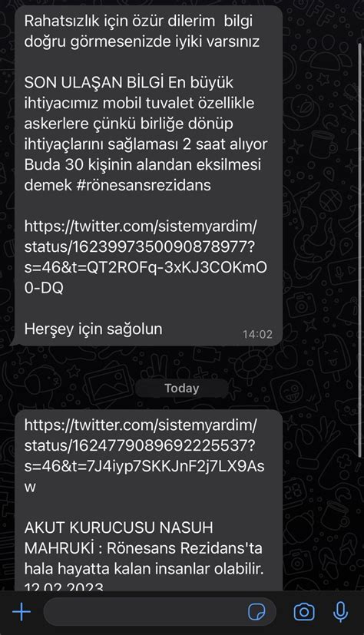364x635 pixels.
Task: Tap the ihtiyacımız mobil tuvalet özellikle line
Action: click(x=139, y=103)
